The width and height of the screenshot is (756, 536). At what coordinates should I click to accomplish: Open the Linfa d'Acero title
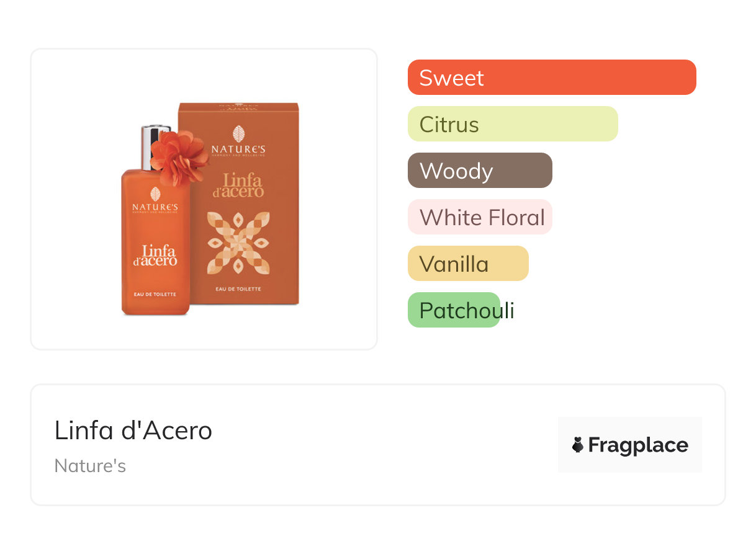point(133,430)
